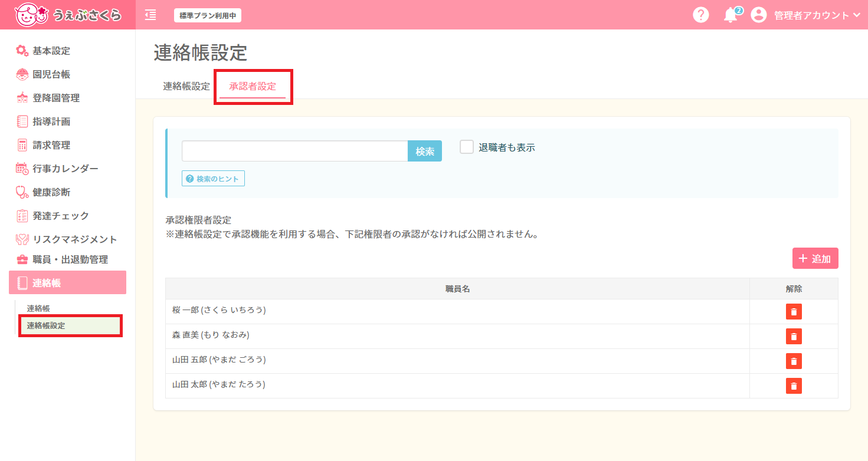Open リスクマネジメント menu label
Image resolution: width=868 pixels, height=461 pixels.
[75, 239]
